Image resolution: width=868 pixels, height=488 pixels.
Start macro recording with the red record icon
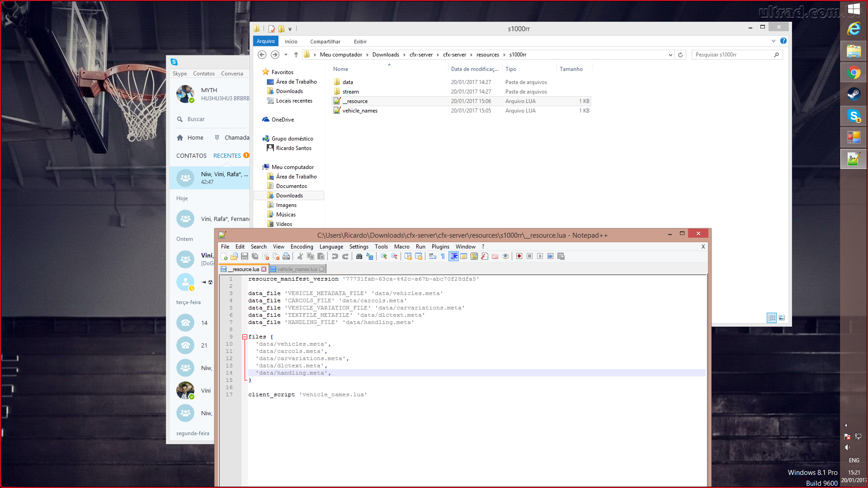519,256
